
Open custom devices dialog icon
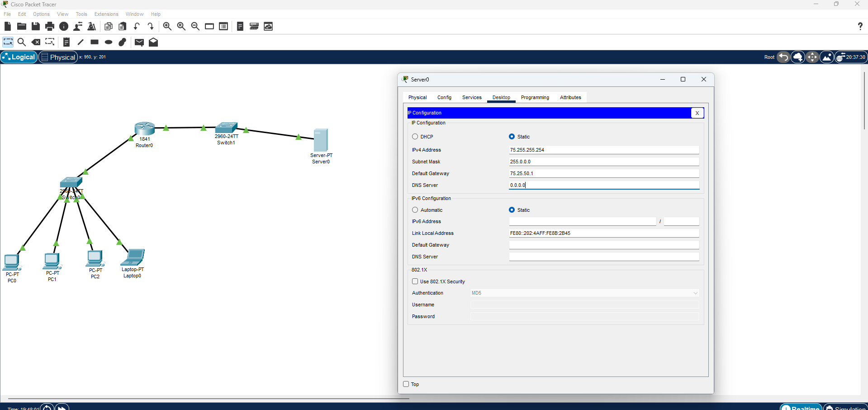223,26
